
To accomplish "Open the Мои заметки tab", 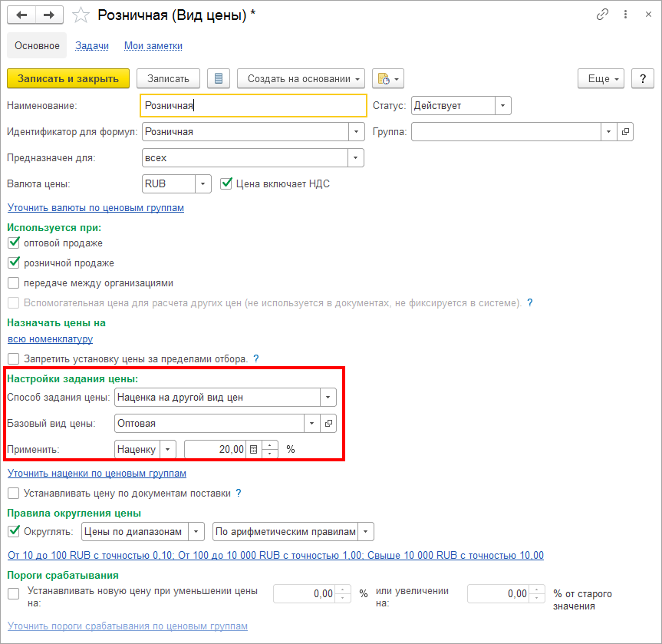I will point(153,45).
